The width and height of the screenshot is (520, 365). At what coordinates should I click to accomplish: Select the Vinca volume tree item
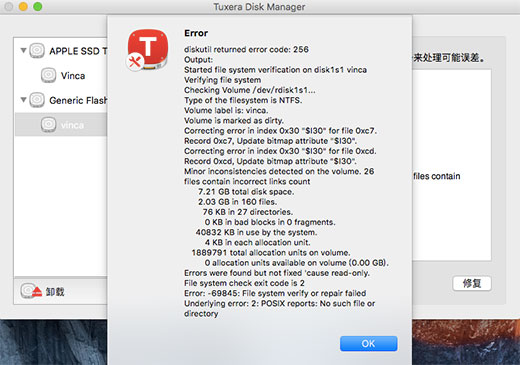(x=73, y=76)
